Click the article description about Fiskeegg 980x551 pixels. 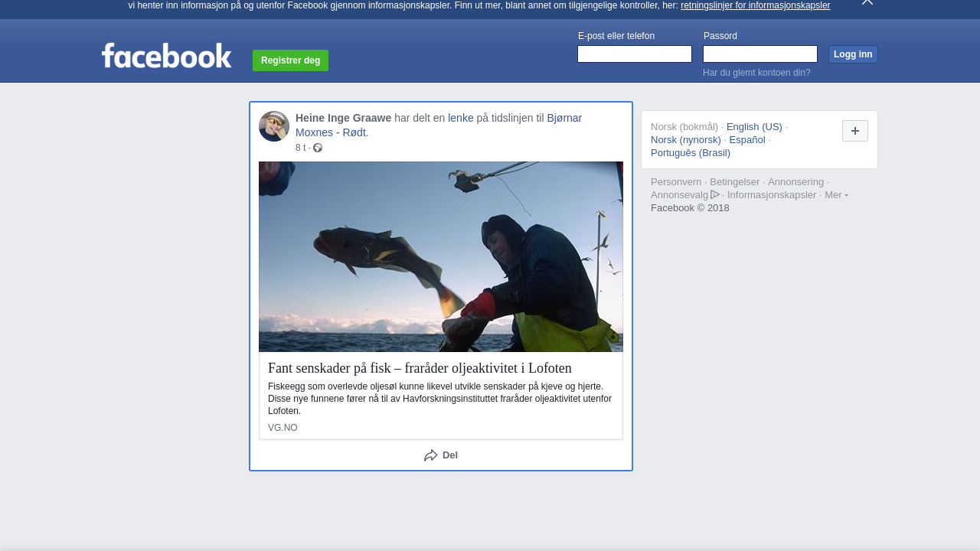[440, 399]
